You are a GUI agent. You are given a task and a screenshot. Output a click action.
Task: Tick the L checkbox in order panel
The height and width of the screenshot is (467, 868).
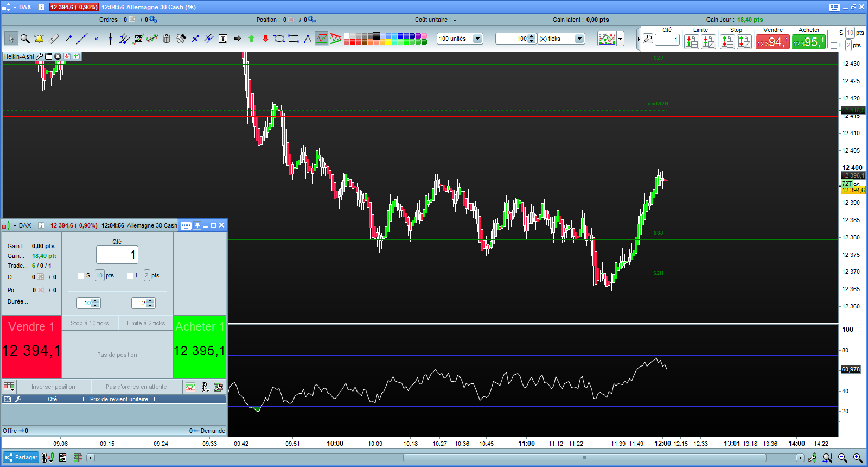[130, 276]
